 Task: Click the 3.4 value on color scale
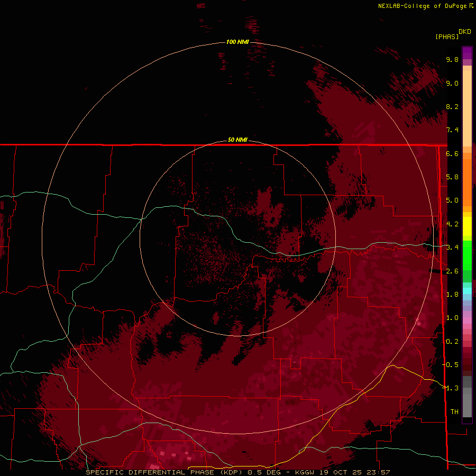tap(452, 248)
